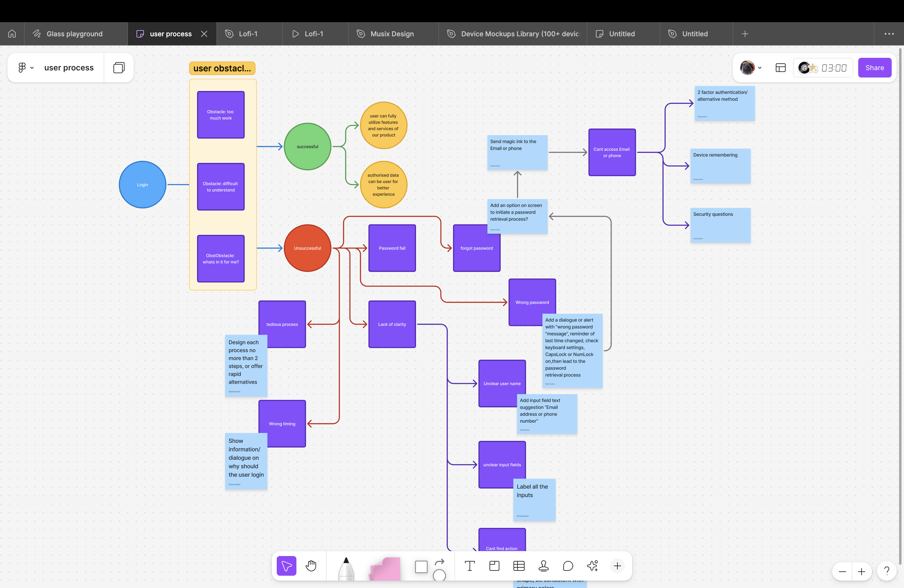
Task: Select the Stamp tool
Action: coord(543,566)
